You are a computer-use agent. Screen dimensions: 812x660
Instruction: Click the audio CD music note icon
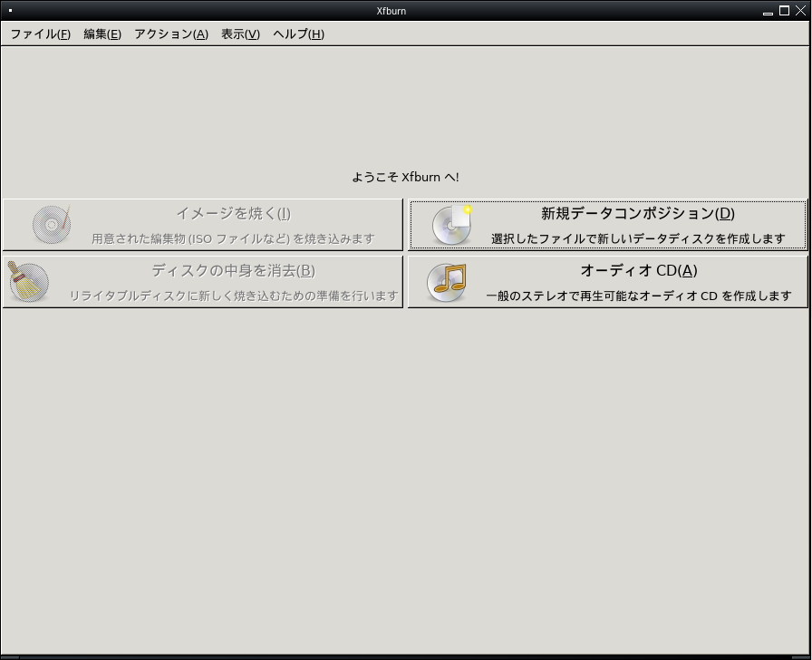[x=447, y=282]
